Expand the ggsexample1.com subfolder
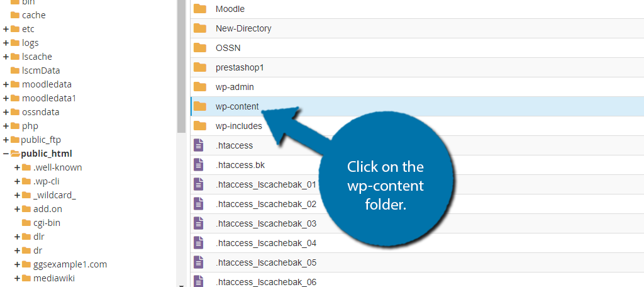The image size is (644, 287). pos(17,264)
